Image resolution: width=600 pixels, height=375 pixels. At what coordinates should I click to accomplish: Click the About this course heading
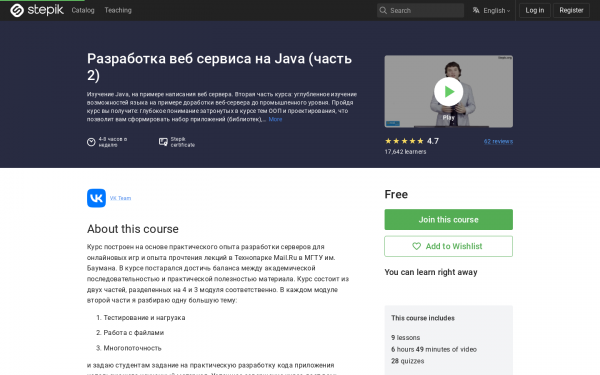(133, 229)
